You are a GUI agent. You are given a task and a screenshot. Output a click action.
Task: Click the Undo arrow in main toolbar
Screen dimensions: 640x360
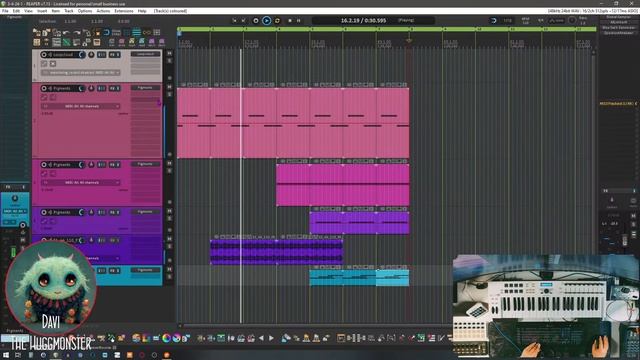click(x=67, y=32)
